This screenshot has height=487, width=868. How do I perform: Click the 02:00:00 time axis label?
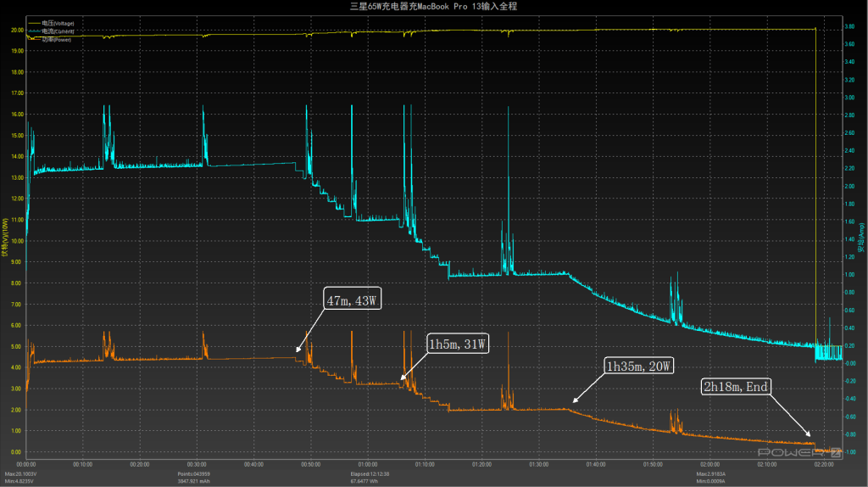[x=709, y=465]
